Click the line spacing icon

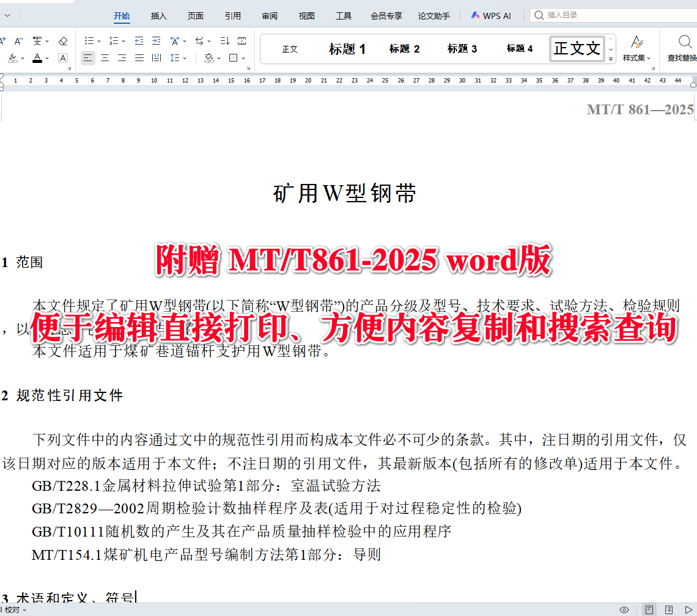tap(175, 58)
